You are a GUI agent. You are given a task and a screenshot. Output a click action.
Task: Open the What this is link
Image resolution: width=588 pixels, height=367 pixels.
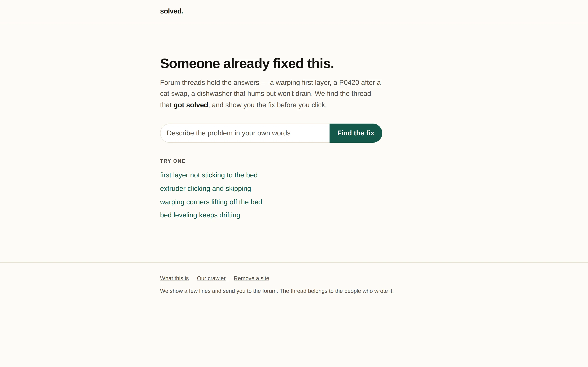point(174,278)
